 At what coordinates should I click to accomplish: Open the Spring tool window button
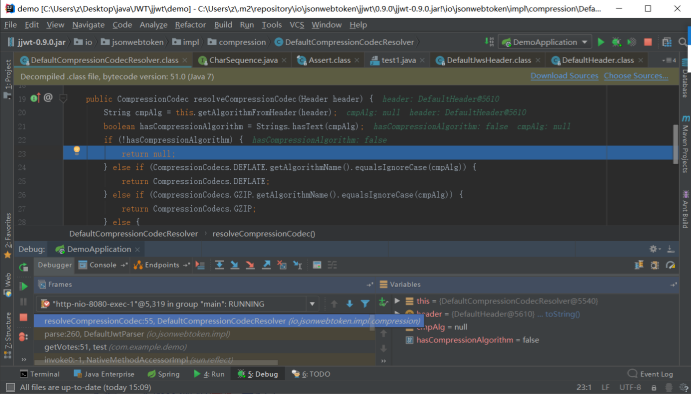pyautogui.click(x=163, y=374)
